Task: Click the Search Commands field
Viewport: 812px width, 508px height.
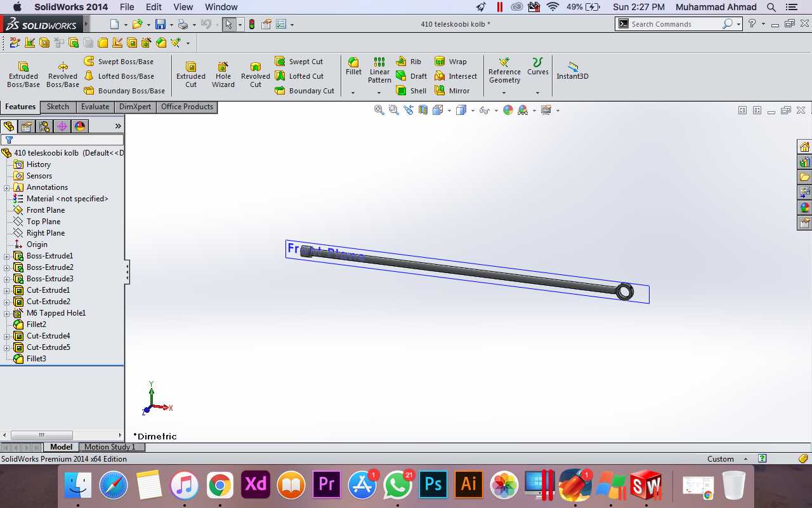Action: (x=678, y=24)
